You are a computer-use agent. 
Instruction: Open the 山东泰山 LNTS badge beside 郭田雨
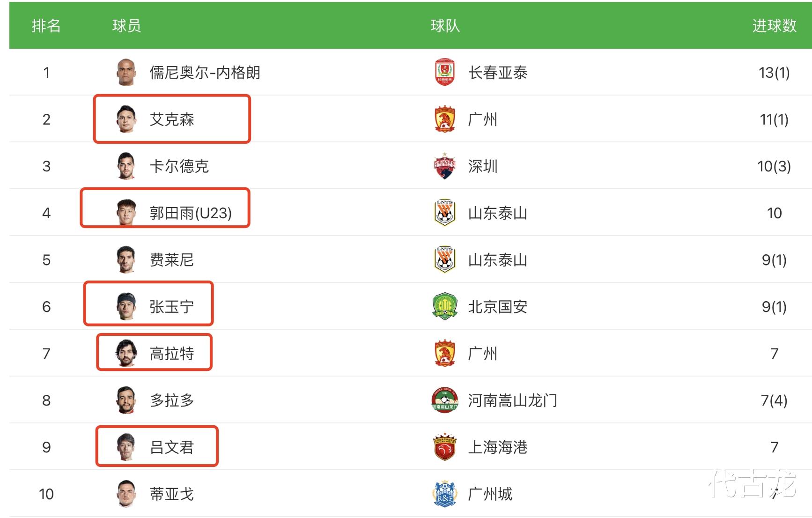point(443,213)
